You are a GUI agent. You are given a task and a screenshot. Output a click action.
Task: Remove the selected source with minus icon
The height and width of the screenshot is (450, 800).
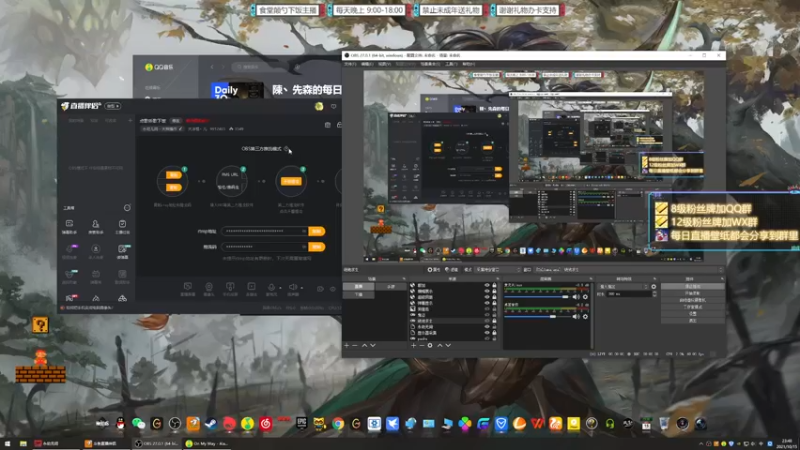(421, 345)
